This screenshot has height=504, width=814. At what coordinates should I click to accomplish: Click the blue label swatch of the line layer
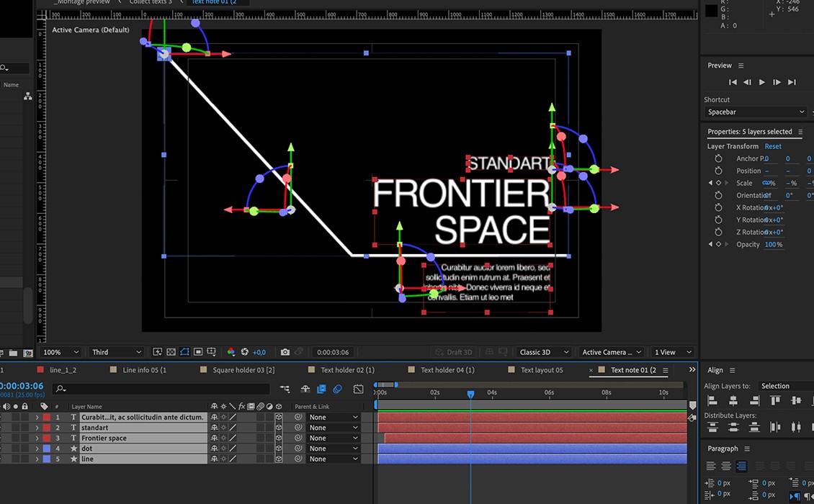[x=47, y=459]
